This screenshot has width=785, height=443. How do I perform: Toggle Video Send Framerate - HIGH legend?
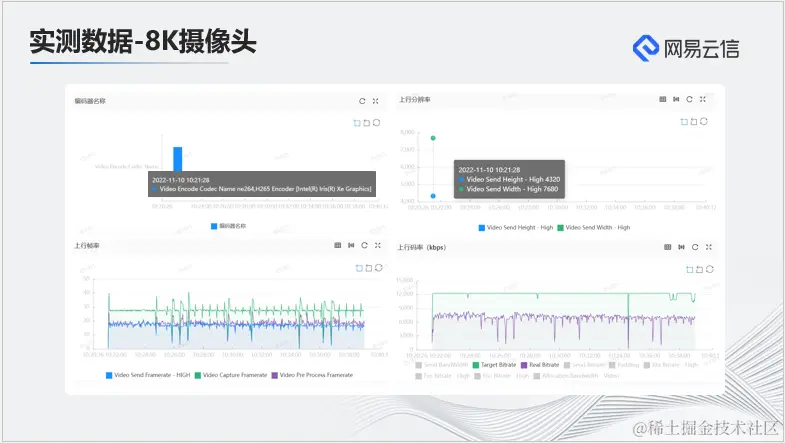click(x=148, y=375)
